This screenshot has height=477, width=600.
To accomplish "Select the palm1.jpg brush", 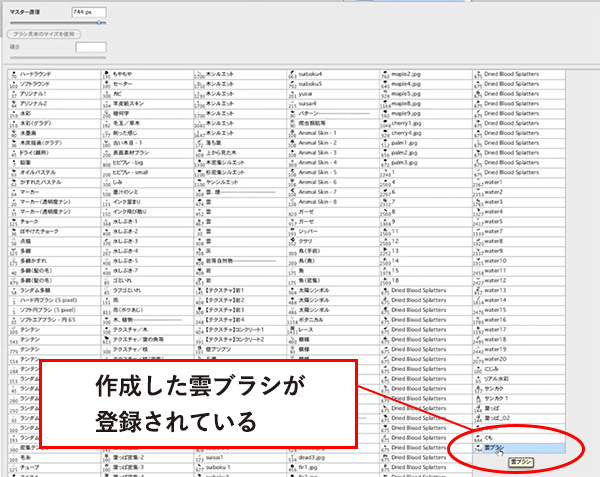I will 426,143.
